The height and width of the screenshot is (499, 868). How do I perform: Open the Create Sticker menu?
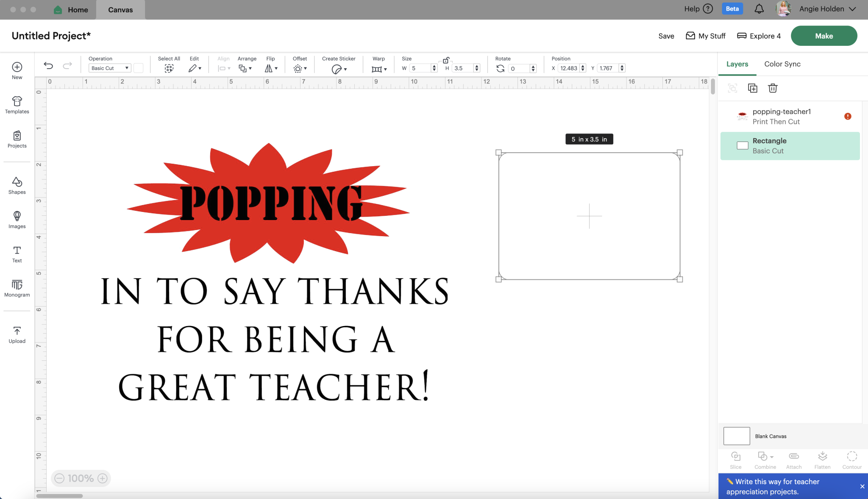[339, 69]
